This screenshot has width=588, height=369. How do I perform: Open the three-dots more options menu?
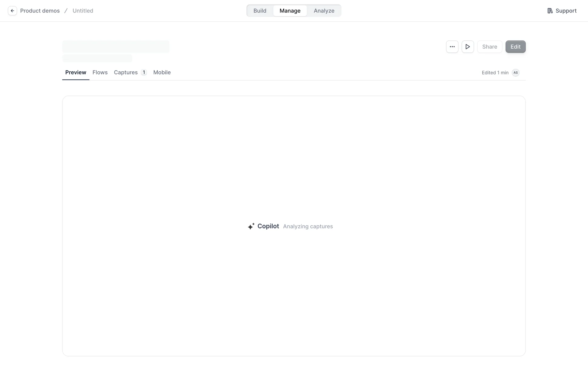(x=452, y=47)
